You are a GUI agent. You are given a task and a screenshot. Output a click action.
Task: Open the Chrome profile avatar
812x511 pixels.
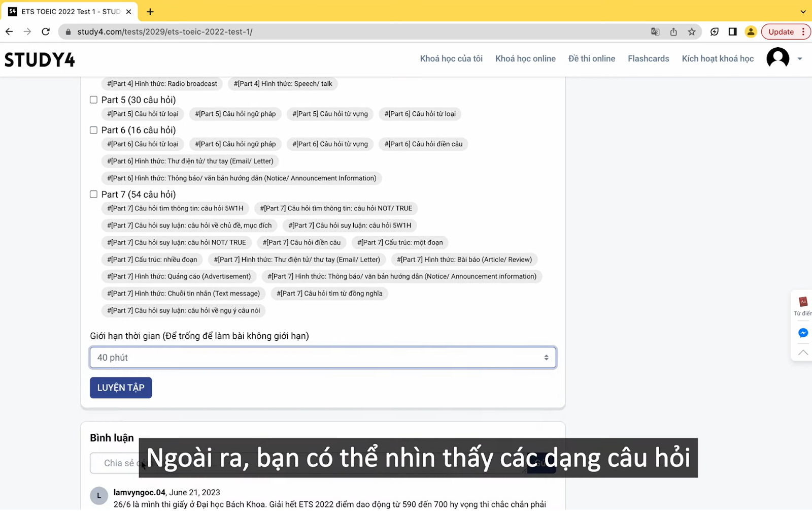pos(751,31)
